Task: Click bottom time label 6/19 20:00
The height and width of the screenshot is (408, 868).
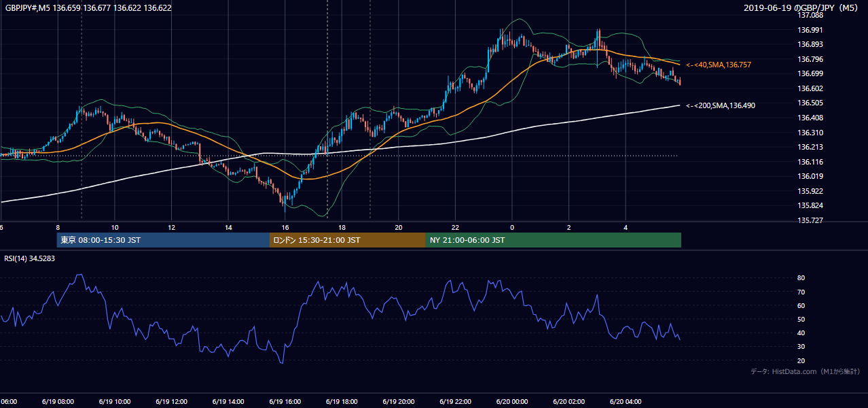Action: coord(398,402)
